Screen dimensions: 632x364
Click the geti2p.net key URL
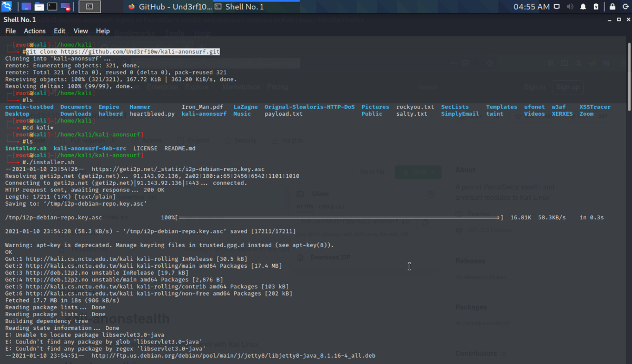[178, 169]
